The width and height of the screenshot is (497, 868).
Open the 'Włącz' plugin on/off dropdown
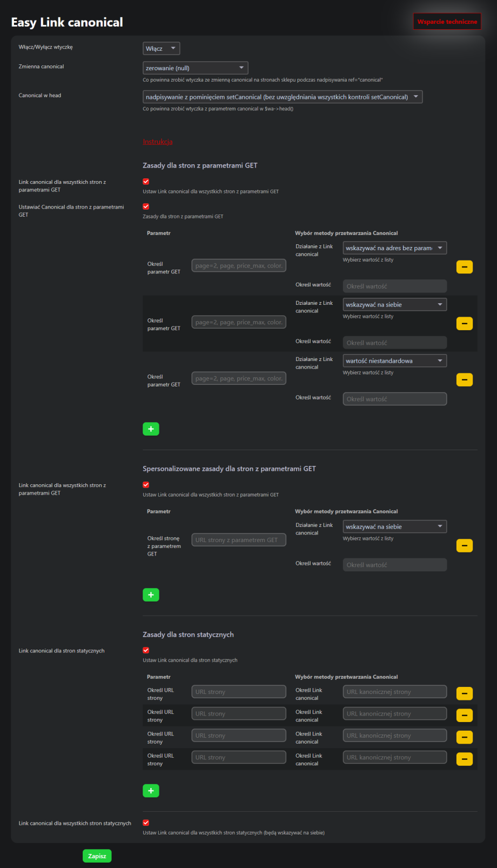coord(161,49)
